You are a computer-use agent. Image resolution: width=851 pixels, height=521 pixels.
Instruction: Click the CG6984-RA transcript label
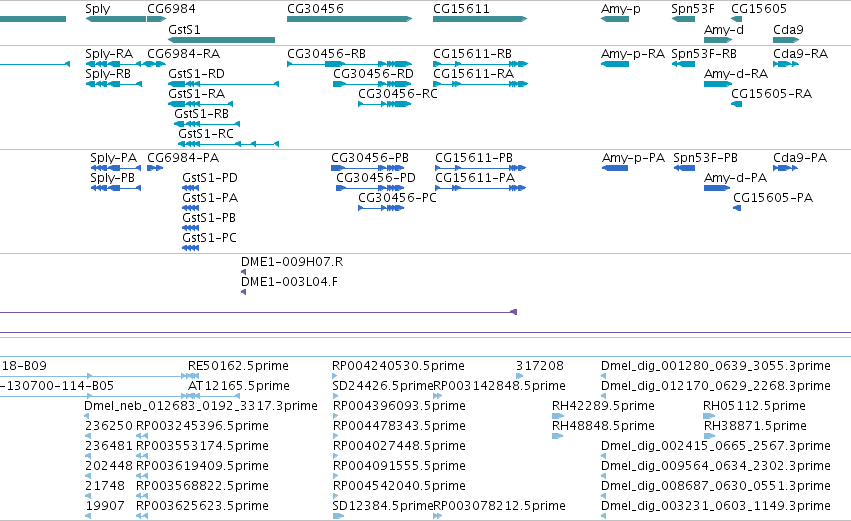click(x=183, y=54)
